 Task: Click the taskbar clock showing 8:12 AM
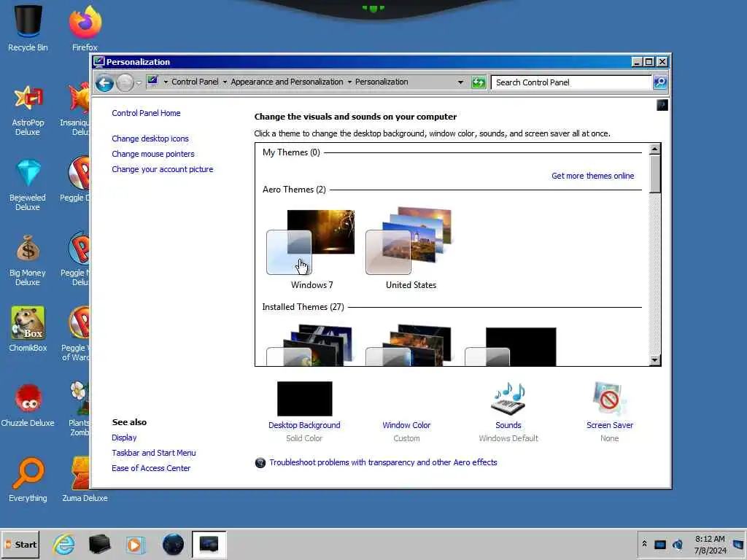pos(710,544)
